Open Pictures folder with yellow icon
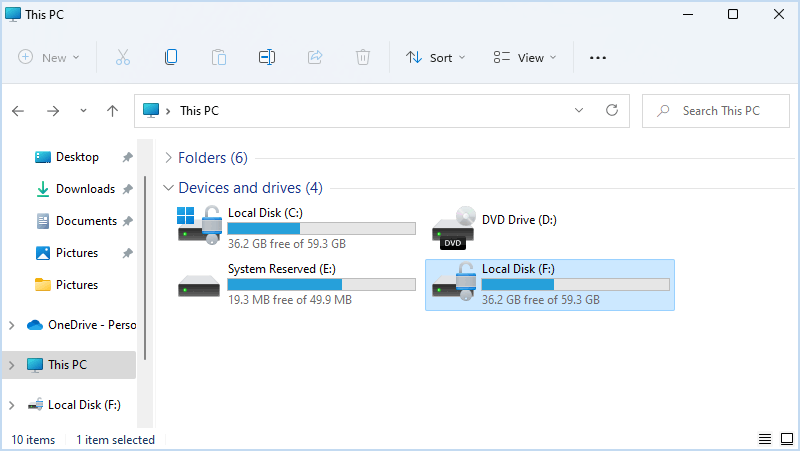This screenshot has height=451, width=800. point(67,285)
